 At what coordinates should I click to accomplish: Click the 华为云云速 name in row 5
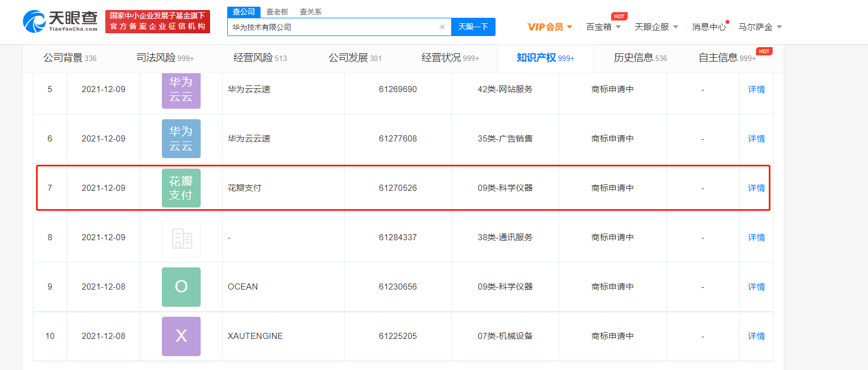(x=249, y=89)
